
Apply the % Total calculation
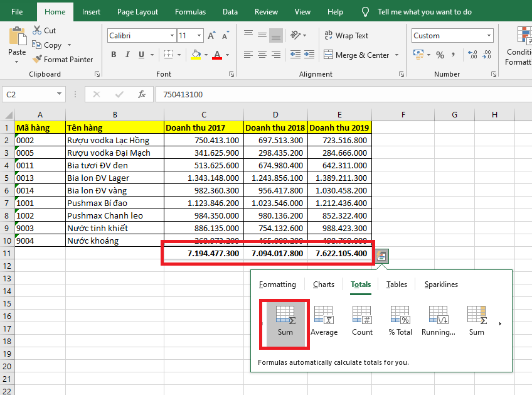tap(400, 321)
